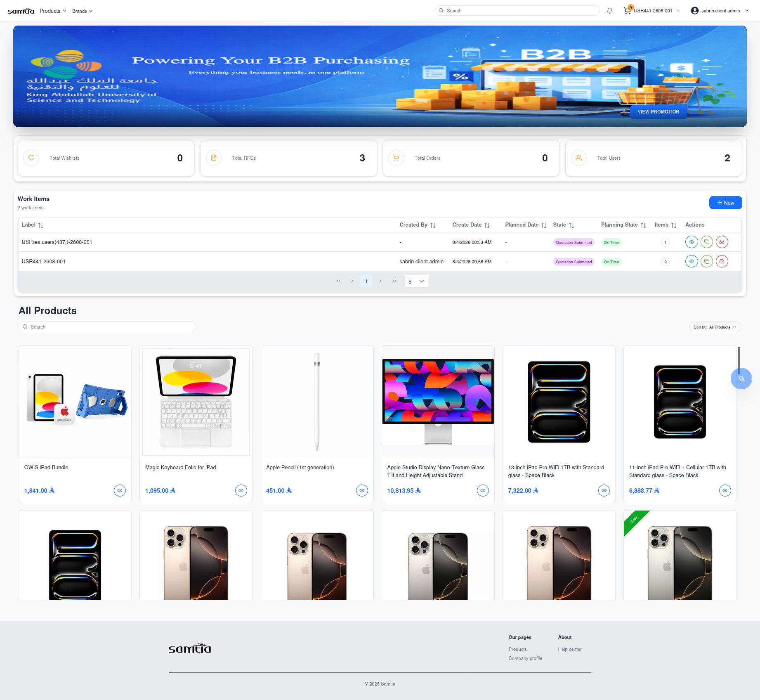Sort work items by Label
The image size is (760, 700).
pos(40,225)
